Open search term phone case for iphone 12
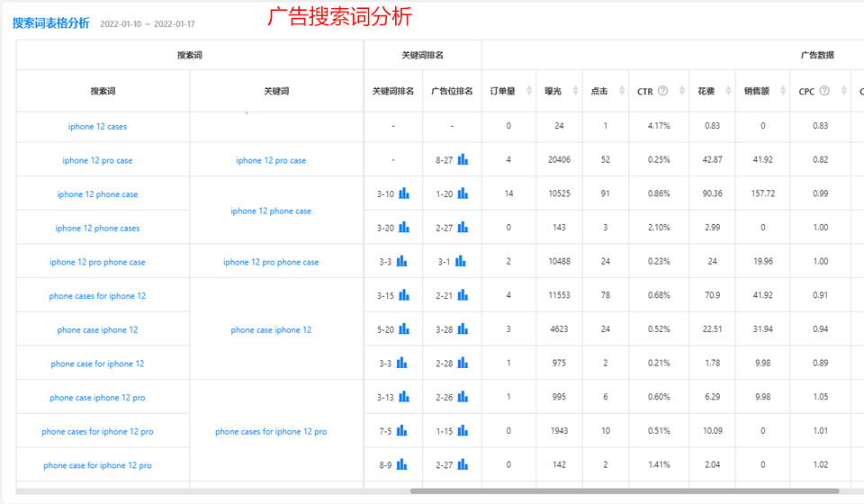 coord(97,364)
